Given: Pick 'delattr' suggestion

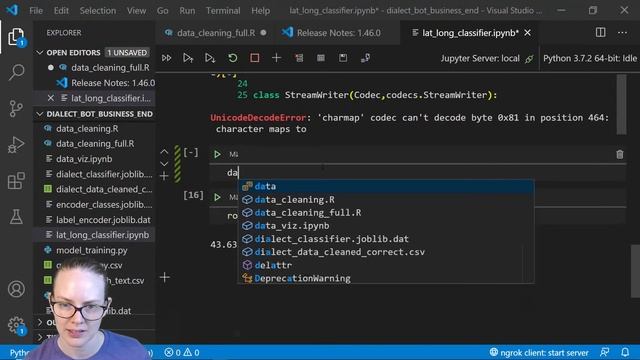Looking at the screenshot, I should tap(386, 265).
